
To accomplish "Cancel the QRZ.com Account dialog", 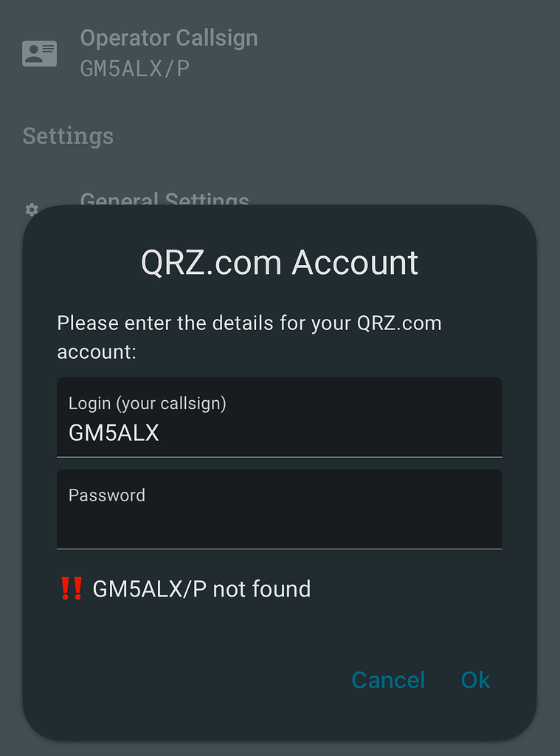I will 388,680.
